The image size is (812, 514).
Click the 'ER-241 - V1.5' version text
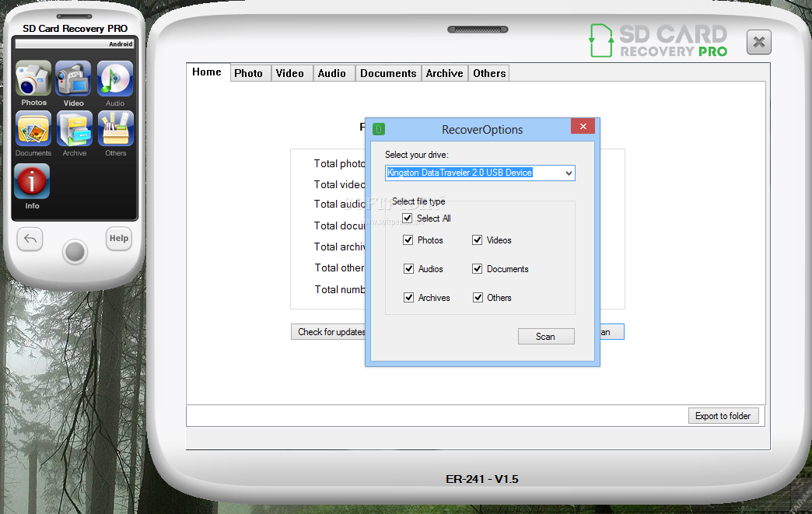[482, 479]
